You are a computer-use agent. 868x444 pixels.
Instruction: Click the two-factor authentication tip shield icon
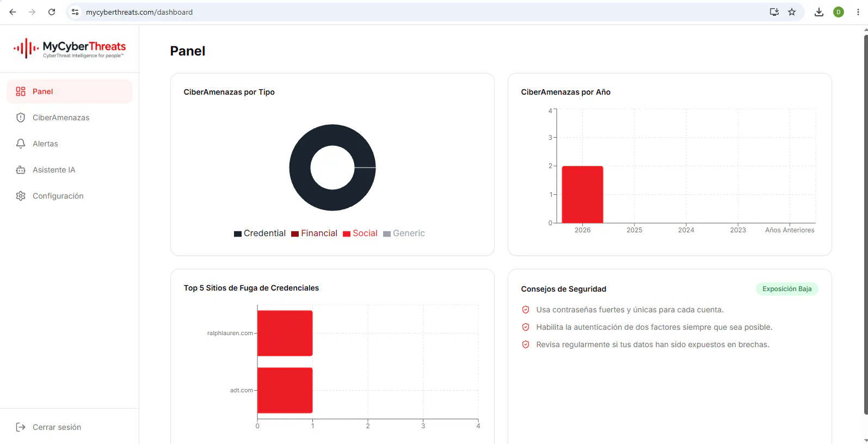pos(526,327)
